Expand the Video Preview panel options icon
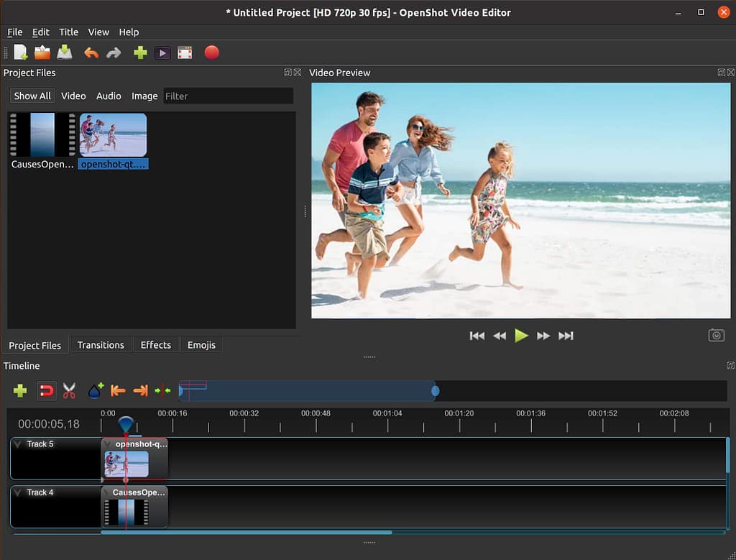The height and width of the screenshot is (560, 736). (720, 72)
